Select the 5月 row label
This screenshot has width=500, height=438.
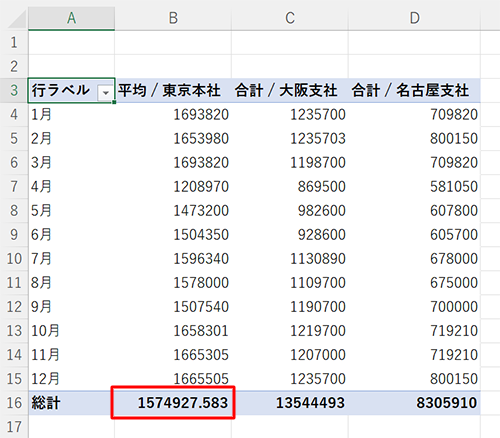point(72,210)
